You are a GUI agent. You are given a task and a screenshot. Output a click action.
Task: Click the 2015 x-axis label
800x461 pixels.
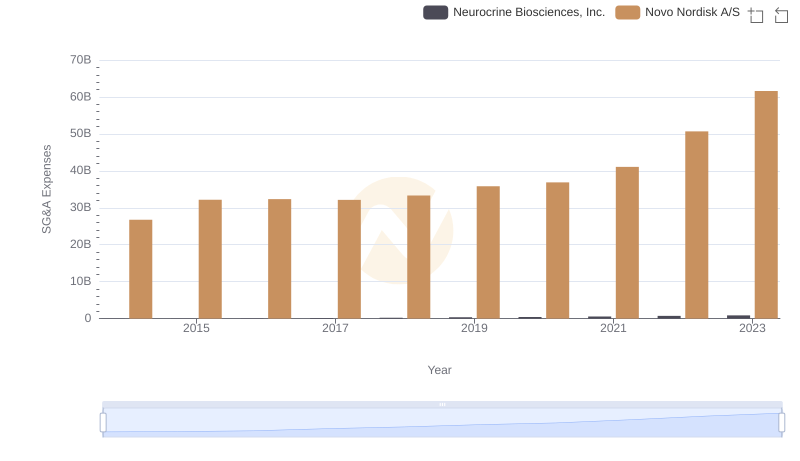(x=196, y=328)
